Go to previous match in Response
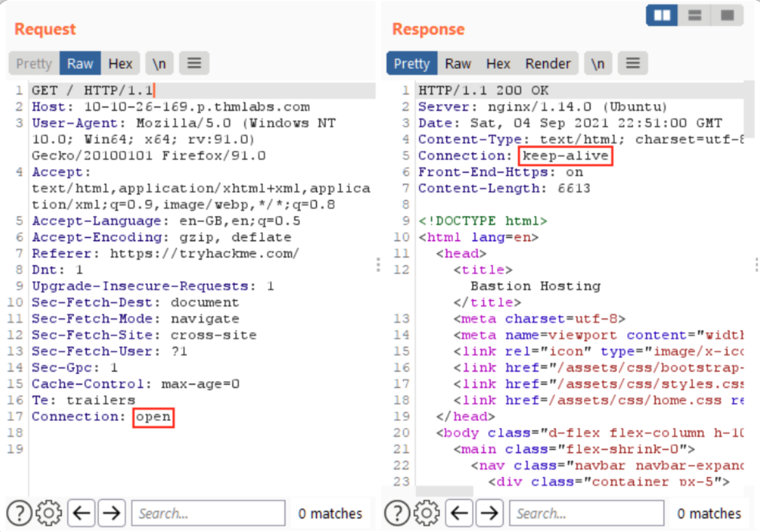 click(x=459, y=513)
